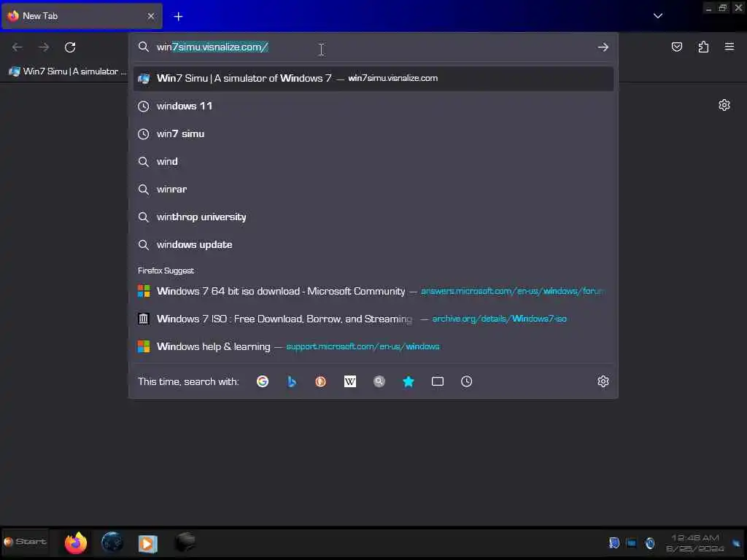
Task: Search within History clock icon
Action: tap(466, 381)
